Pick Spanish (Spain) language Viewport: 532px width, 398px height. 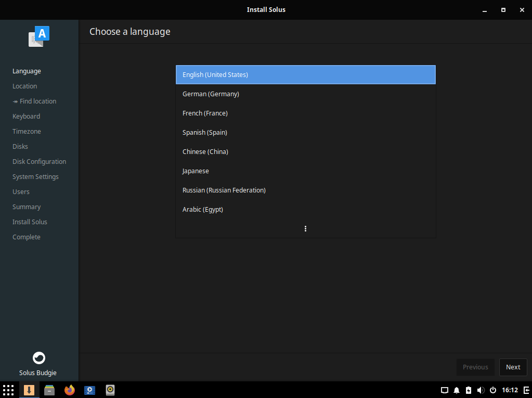pos(305,132)
